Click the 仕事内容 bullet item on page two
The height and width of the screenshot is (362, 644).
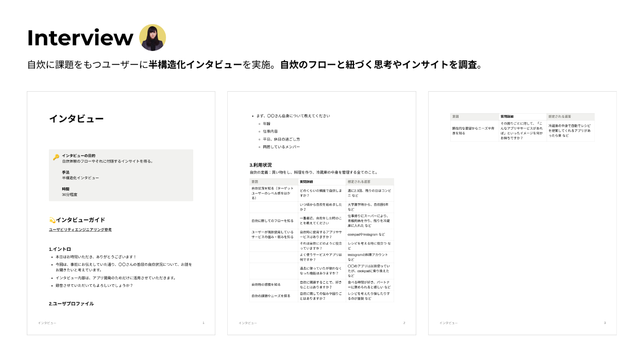click(x=270, y=131)
